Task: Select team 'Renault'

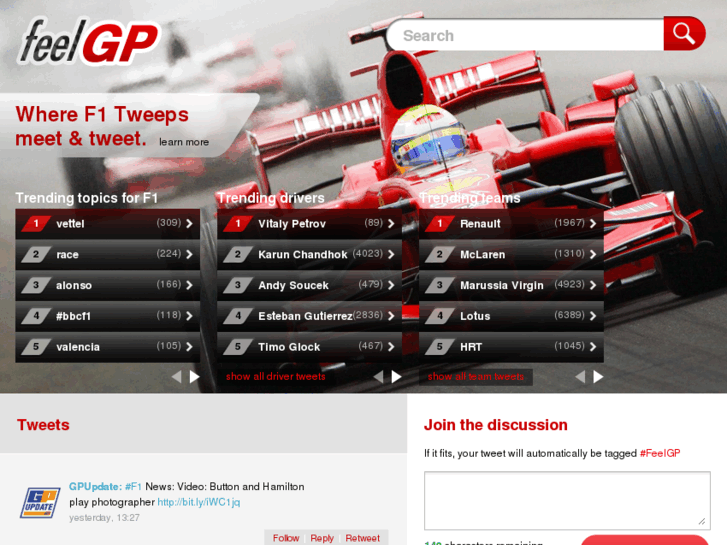Action: tap(480, 224)
